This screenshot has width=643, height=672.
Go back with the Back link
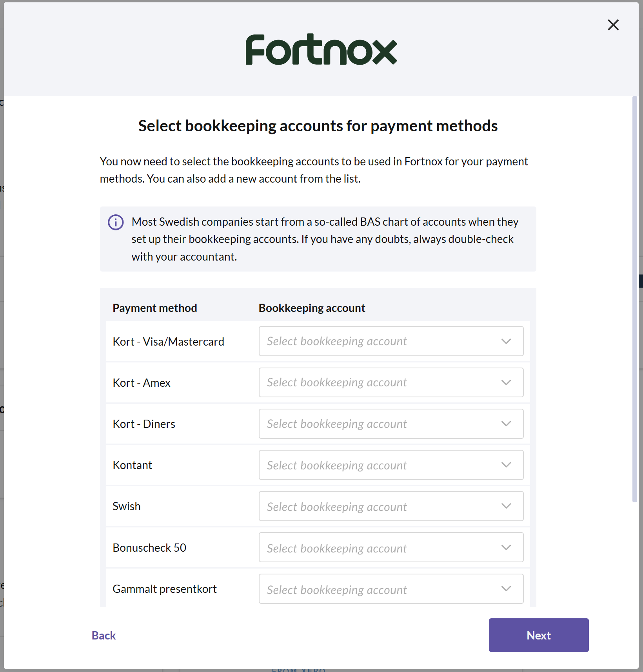[104, 635]
